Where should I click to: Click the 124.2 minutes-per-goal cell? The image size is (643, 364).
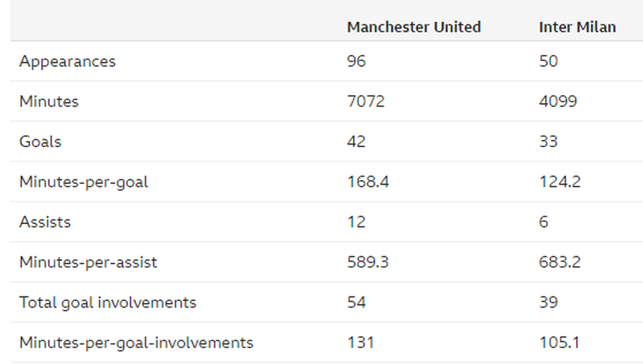tap(560, 182)
